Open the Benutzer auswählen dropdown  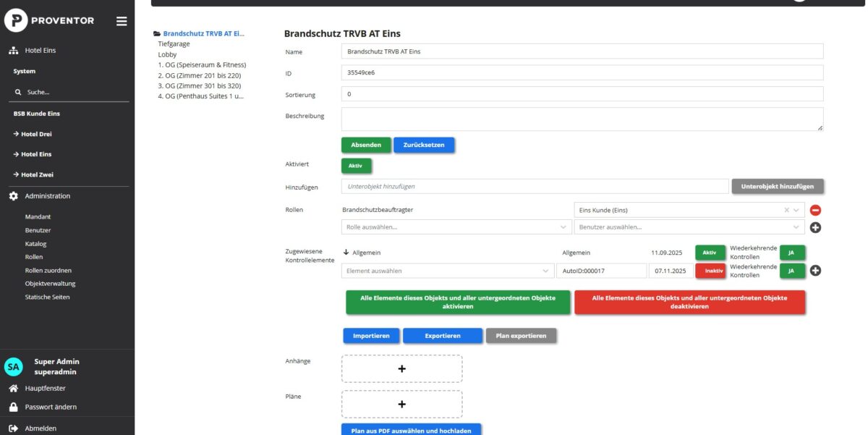(x=689, y=227)
